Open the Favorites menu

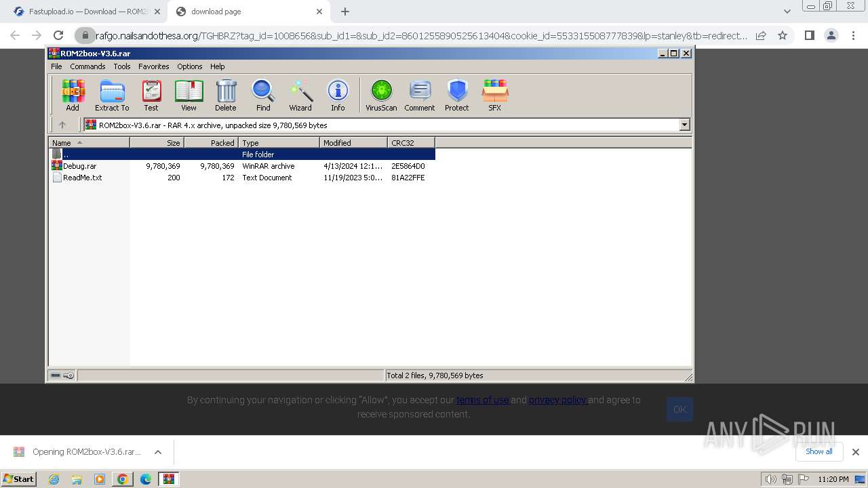(x=154, y=66)
